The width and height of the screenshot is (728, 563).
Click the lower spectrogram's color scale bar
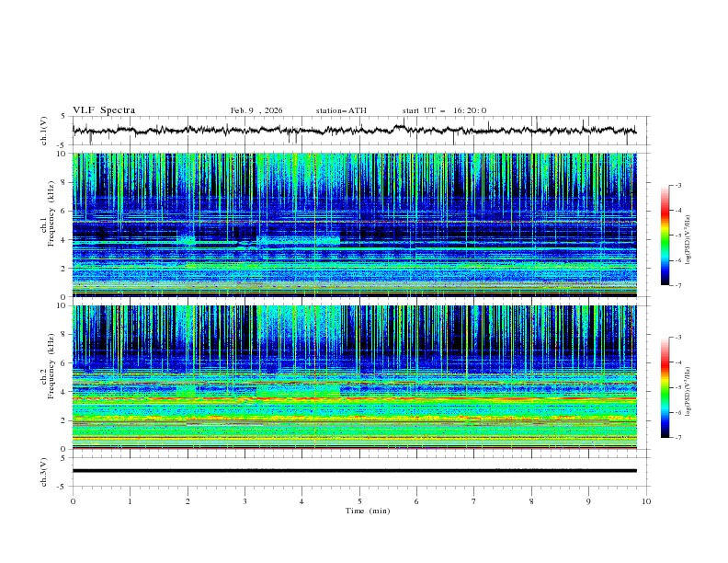click(x=665, y=387)
